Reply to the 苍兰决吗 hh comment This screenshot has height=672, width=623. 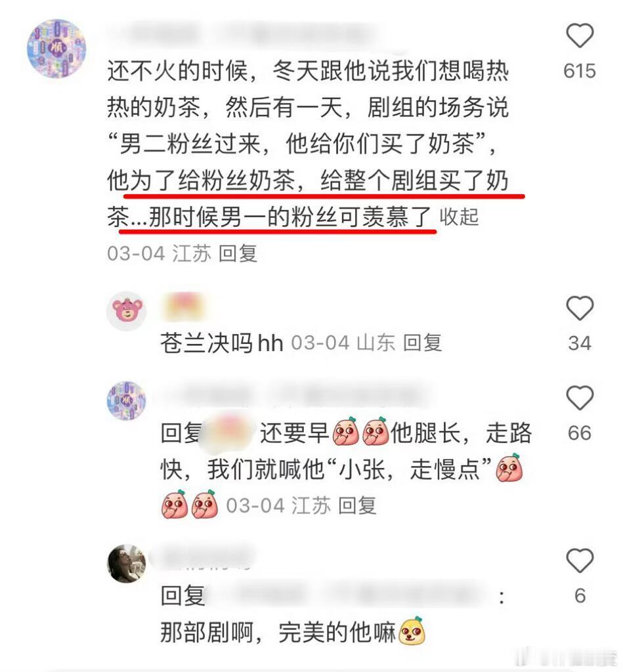422,343
